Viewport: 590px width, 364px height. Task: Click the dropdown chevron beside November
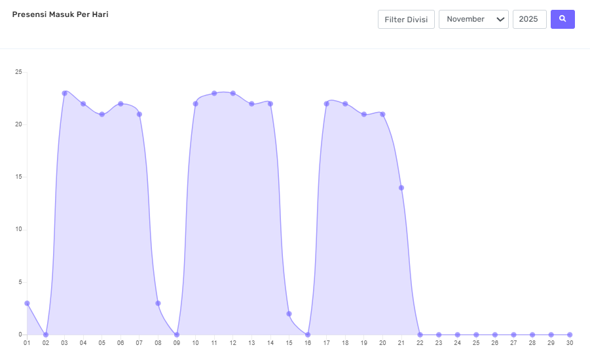click(501, 20)
